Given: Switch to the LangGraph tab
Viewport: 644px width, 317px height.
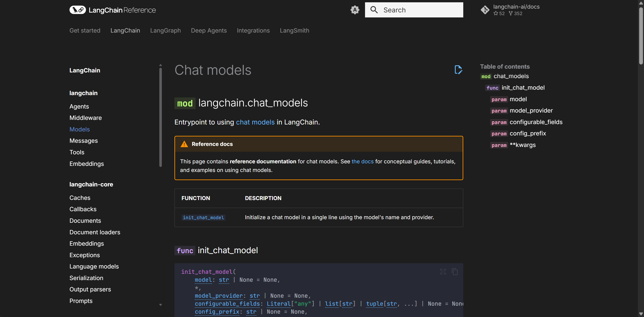Looking at the screenshot, I should click(x=165, y=30).
